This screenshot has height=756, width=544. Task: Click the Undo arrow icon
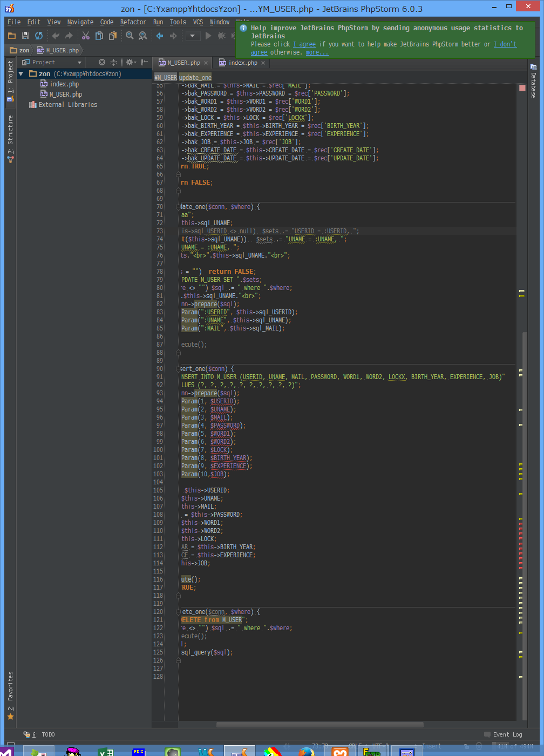pyautogui.click(x=56, y=36)
